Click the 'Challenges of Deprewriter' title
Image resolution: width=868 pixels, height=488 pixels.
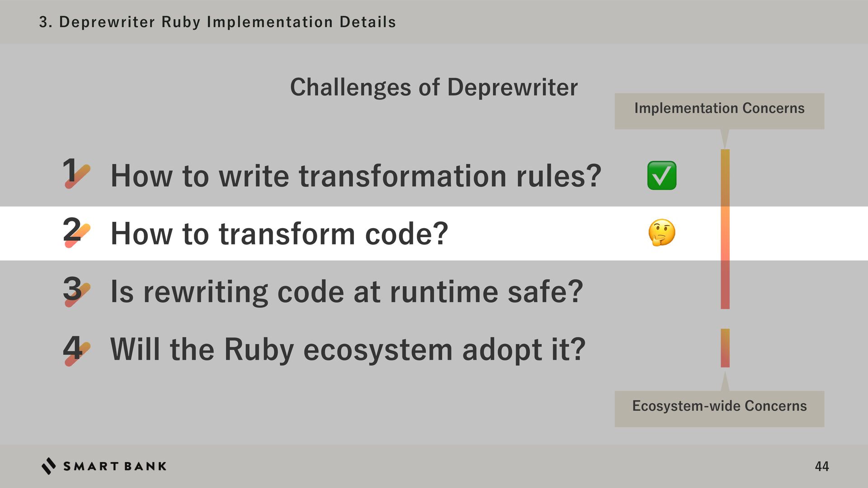coord(434,87)
